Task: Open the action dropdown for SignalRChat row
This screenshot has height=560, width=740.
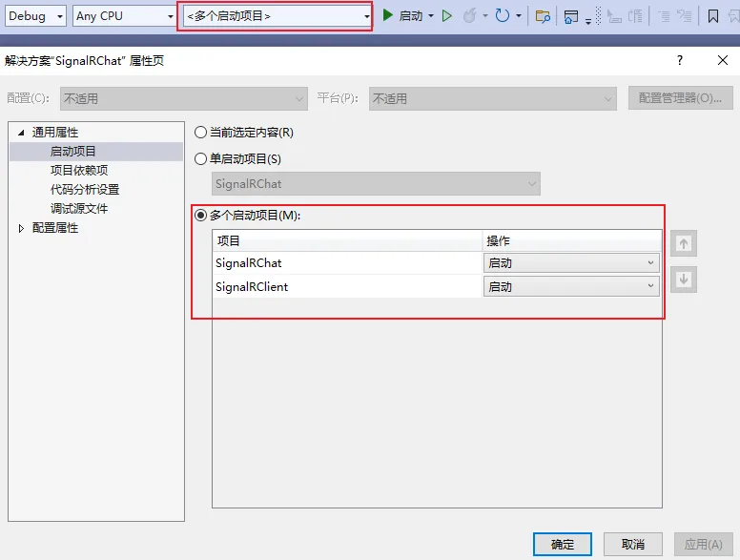Action: pyautogui.click(x=571, y=263)
